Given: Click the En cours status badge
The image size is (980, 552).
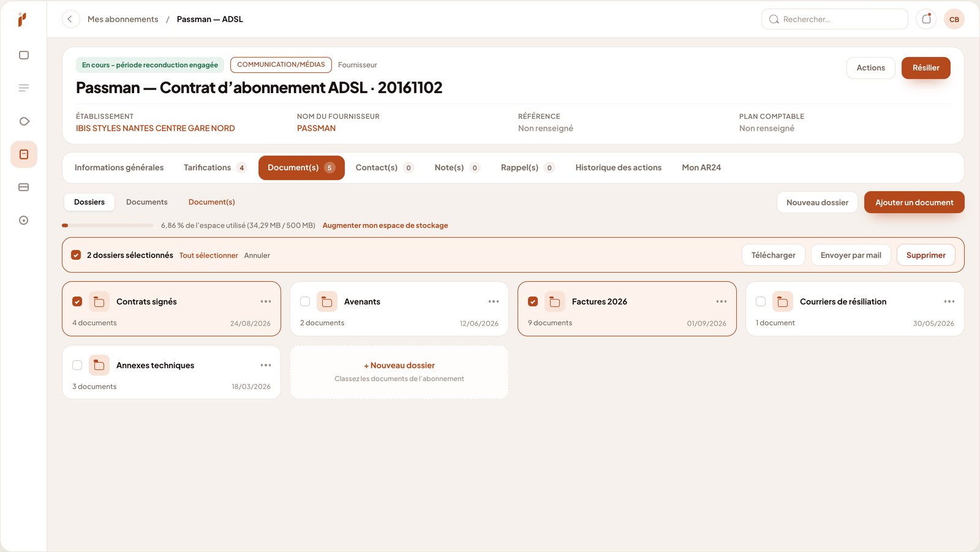Looking at the screenshot, I should pos(150,65).
